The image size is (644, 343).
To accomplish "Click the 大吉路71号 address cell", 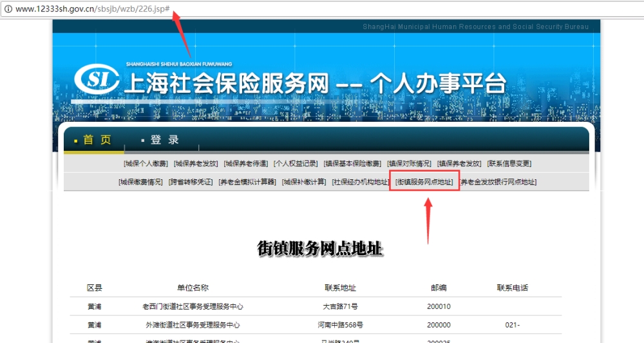I will coord(340,306).
